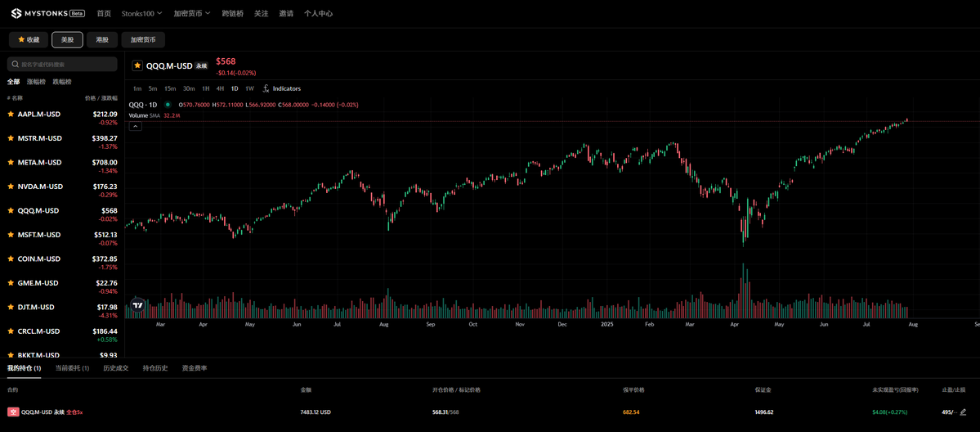Viewport: 980px width, 432px height.
Task: Unfavorite AAPL.M-USD via its star icon
Action: pyautogui.click(x=11, y=114)
